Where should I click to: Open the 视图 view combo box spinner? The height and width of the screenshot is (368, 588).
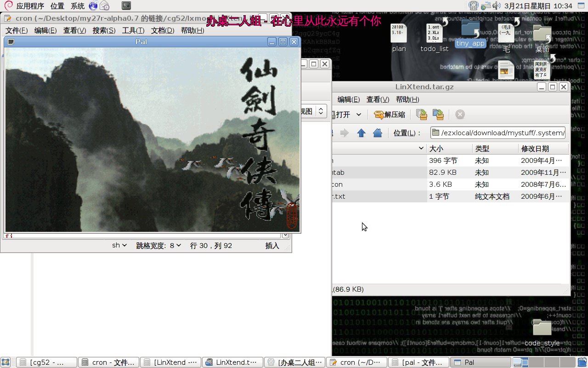pyautogui.click(x=322, y=111)
